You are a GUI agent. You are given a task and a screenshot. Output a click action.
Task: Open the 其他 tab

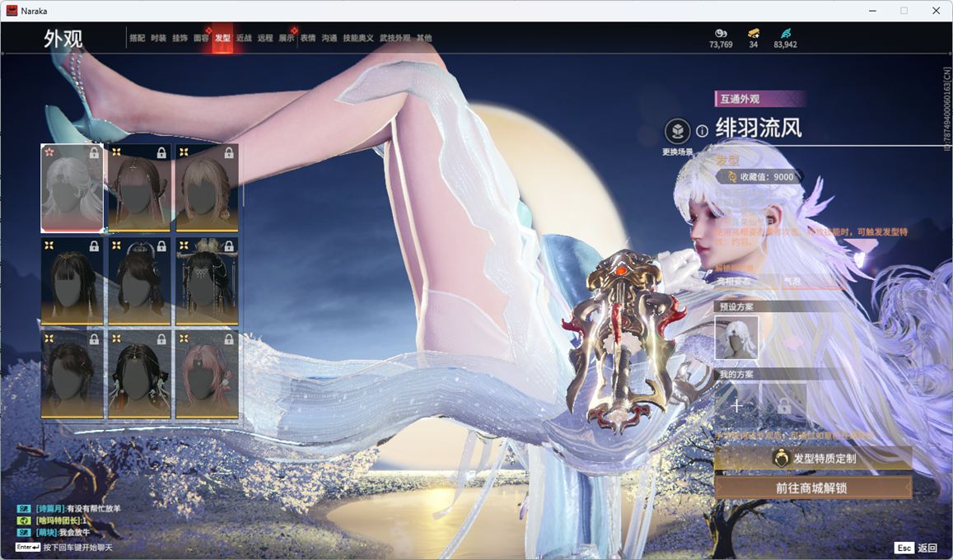(x=424, y=38)
